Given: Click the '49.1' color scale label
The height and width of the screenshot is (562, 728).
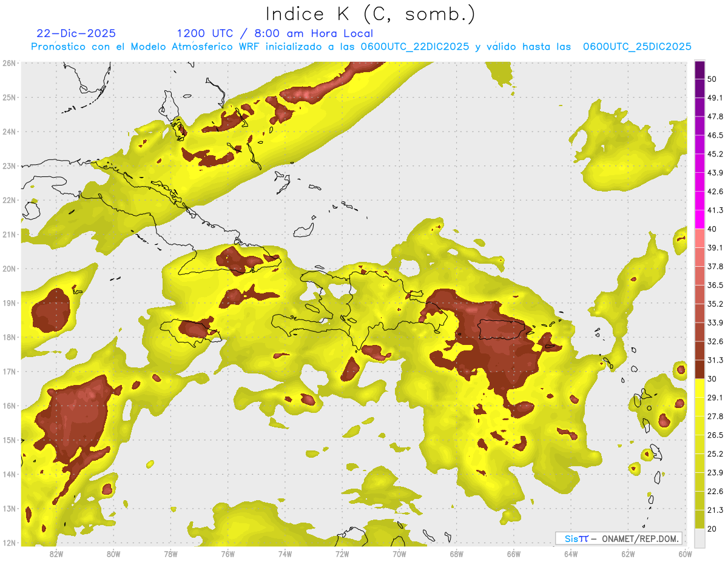Looking at the screenshot, I should [715, 98].
